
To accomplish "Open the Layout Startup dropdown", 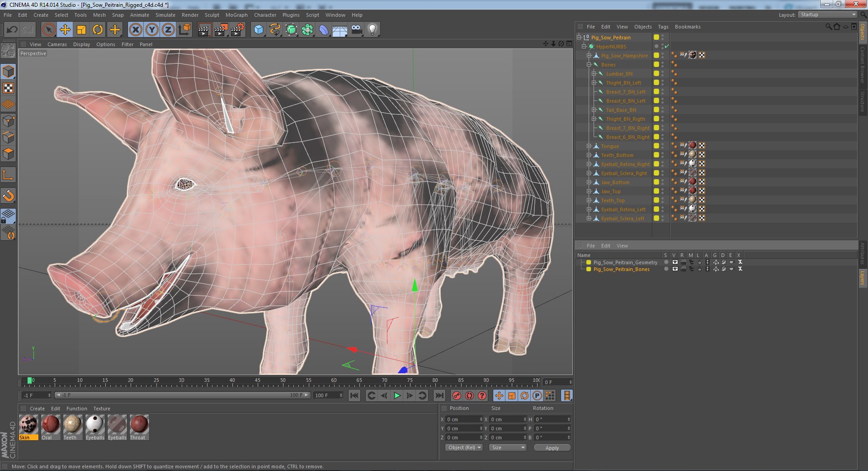I will [827, 14].
